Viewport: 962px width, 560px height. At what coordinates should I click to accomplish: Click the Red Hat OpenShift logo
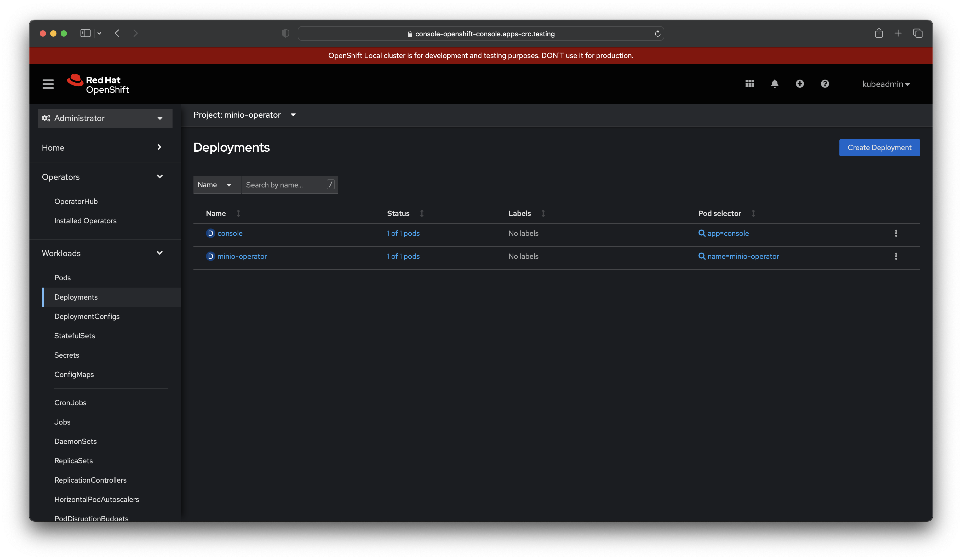click(x=98, y=84)
